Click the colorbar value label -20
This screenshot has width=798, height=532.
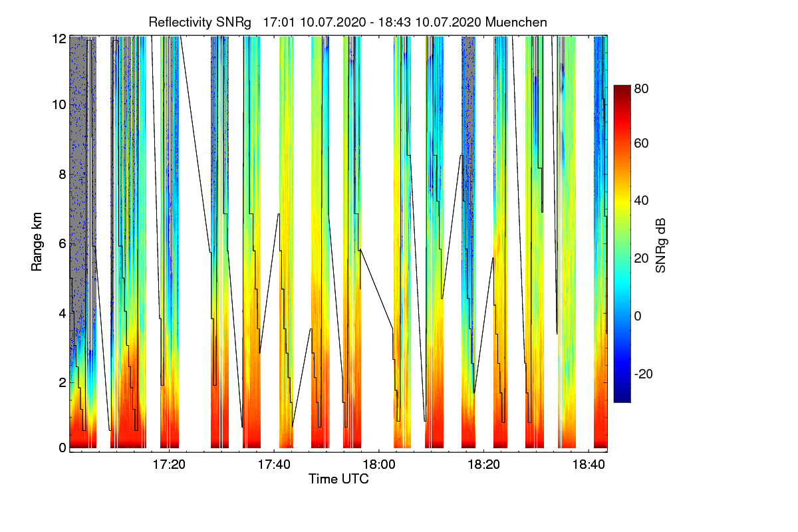coord(645,374)
